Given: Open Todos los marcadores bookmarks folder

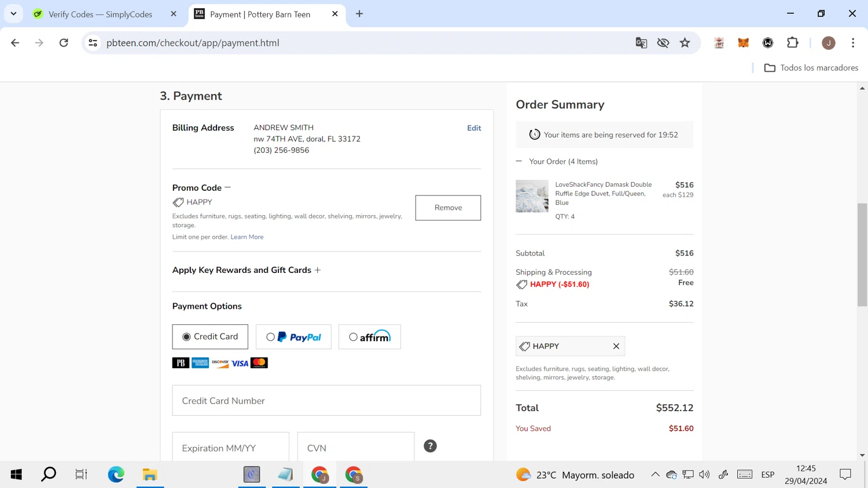Looking at the screenshot, I should pyautogui.click(x=811, y=68).
